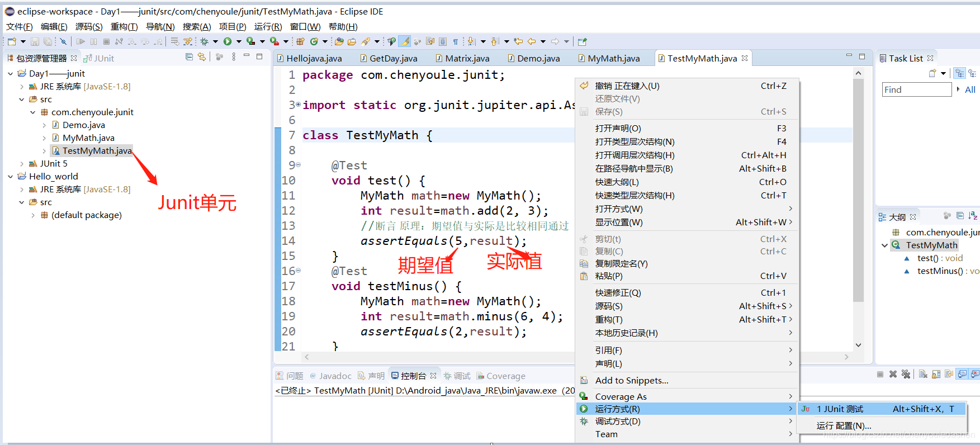Collapse TestMyMath class in Outline
This screenshot has width=980, height=445.
[884, 245]
